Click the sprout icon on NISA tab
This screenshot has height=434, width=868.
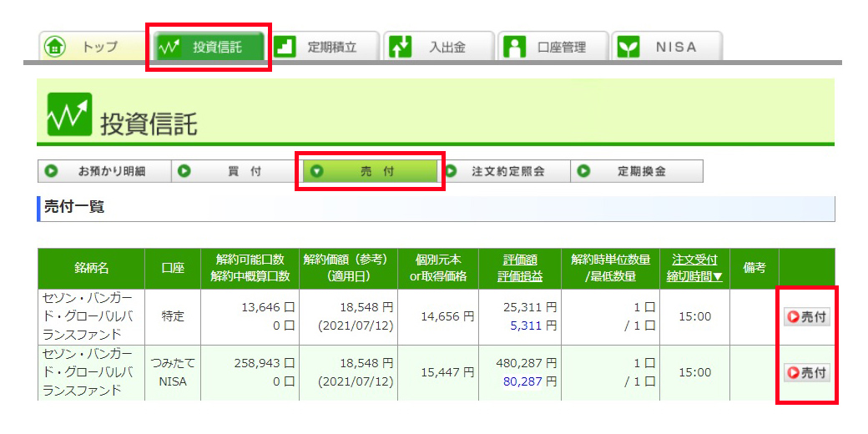point(628,47)
